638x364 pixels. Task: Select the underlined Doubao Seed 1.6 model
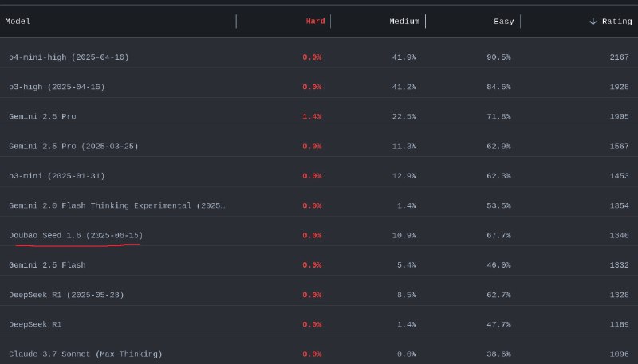tap(76, 236)
